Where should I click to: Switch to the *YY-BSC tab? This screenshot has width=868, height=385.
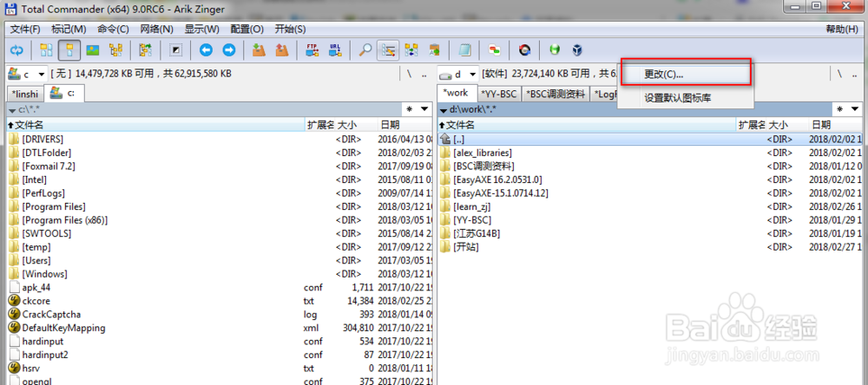pos(499,95)
